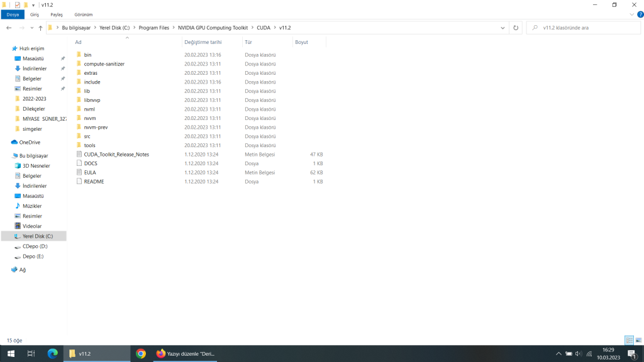This screenshot has height=362, width=644.
Task: Click the up-one-level arrow button
Action: pyautogui.click(x=40, y=28)
